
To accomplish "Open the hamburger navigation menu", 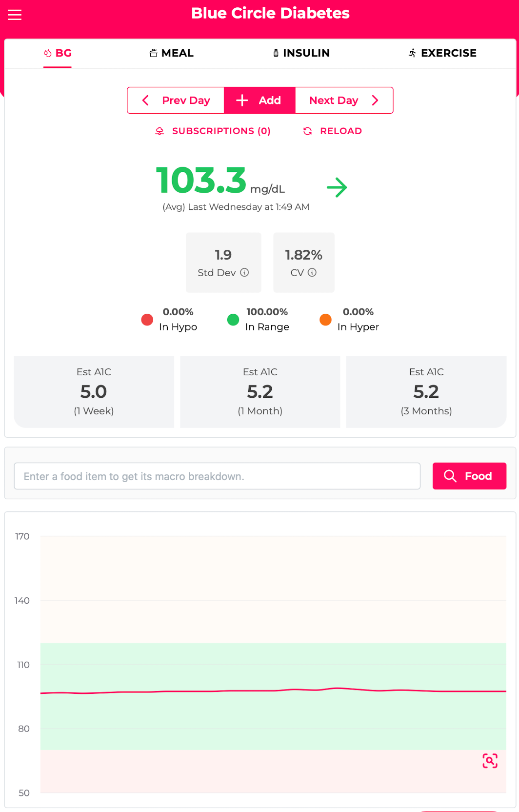I will coord(15,15).
